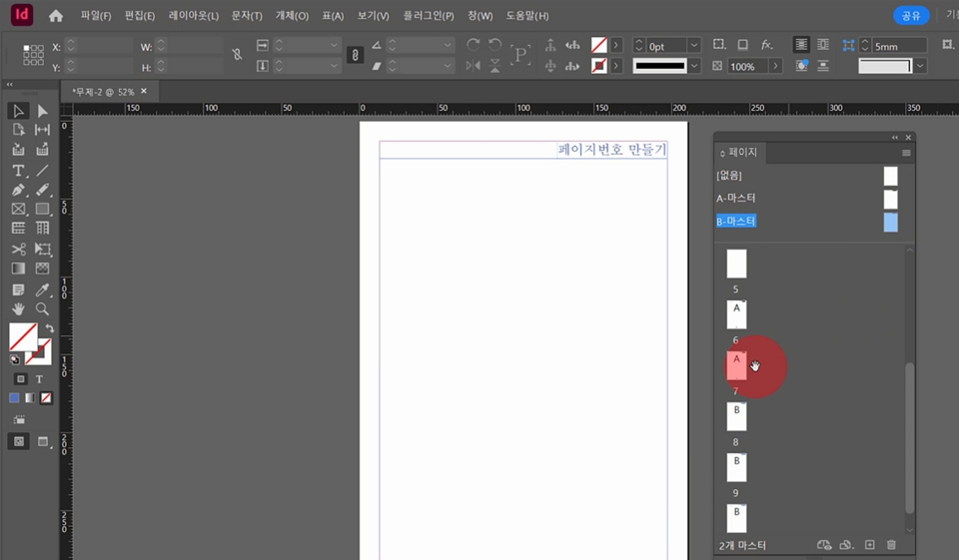Open the 보기(V) menu

pyautogui.click(x=373, y=16)
